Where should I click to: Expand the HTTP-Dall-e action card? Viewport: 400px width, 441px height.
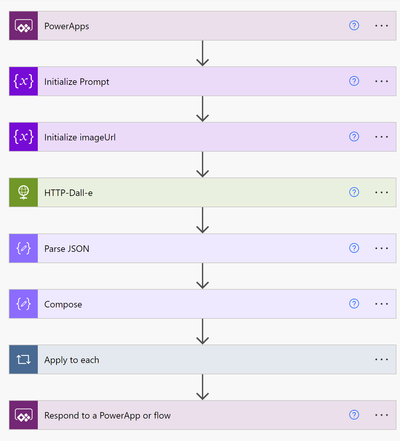click(x=203, y=192)
